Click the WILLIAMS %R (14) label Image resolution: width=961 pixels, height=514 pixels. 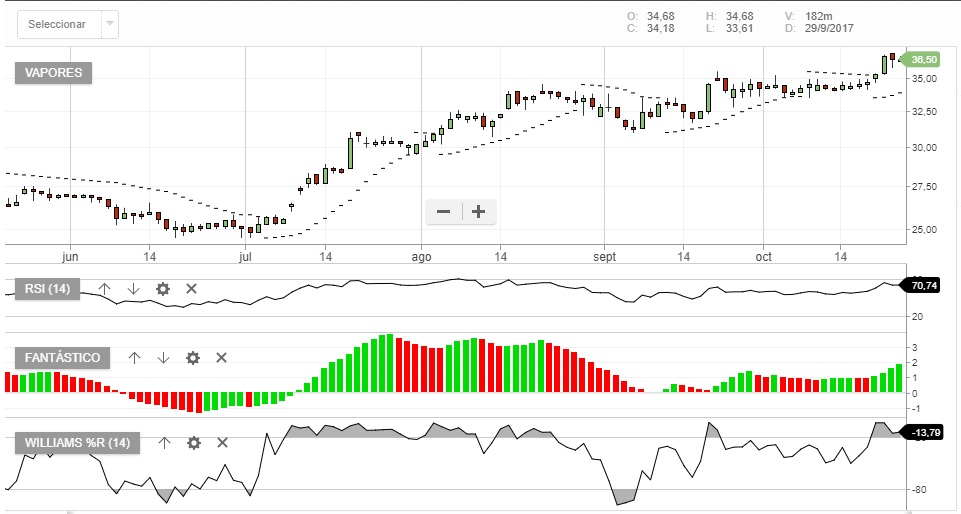coord(77,442)
